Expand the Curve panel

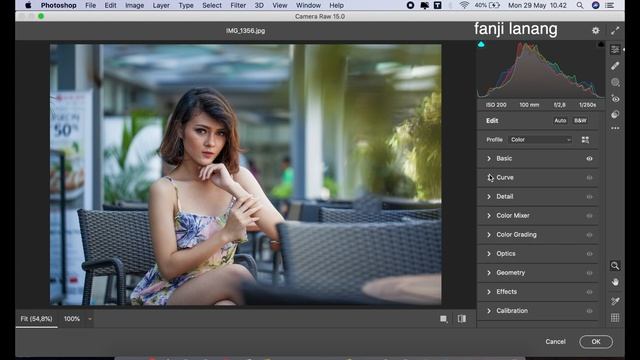click(489, 178)
